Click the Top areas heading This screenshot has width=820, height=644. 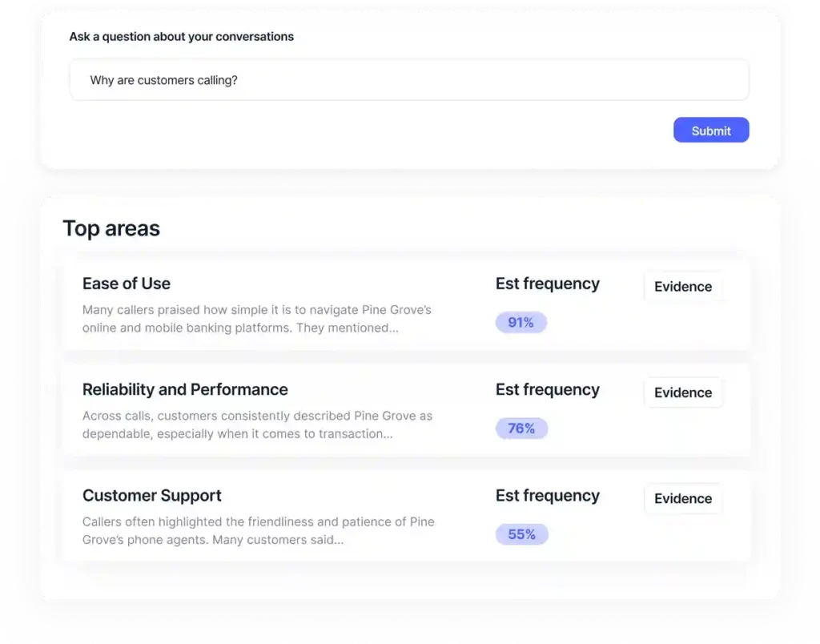pos(111,228)
